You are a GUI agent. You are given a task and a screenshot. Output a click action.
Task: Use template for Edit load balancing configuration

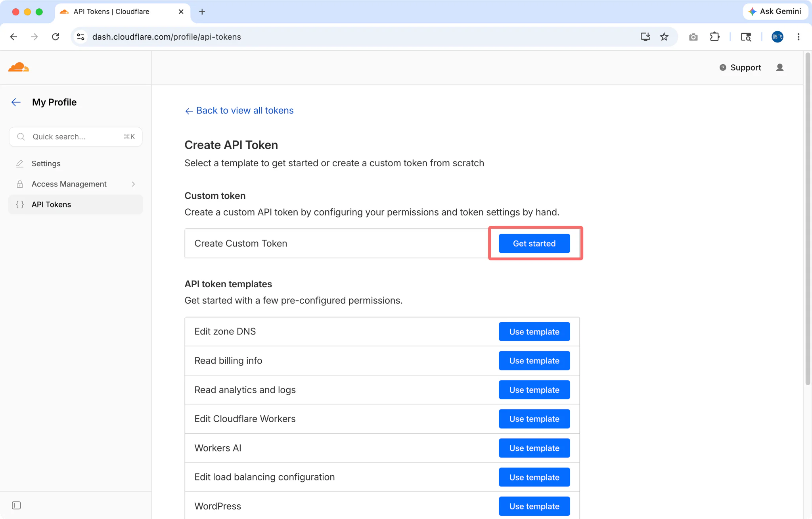pos(534,477)
